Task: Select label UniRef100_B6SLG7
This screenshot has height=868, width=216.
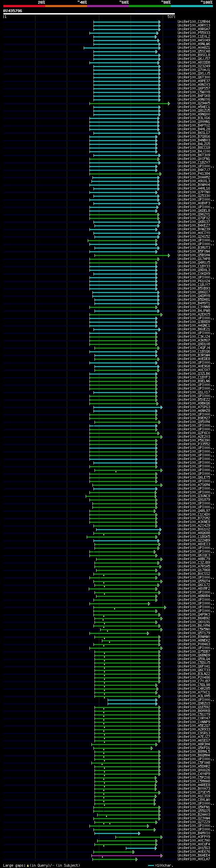Action: tap(194, 133)
